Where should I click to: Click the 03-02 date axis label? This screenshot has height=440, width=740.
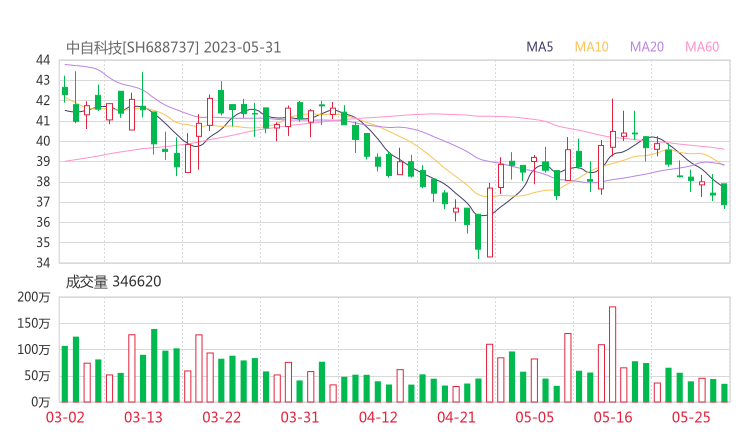coord(65,417)
